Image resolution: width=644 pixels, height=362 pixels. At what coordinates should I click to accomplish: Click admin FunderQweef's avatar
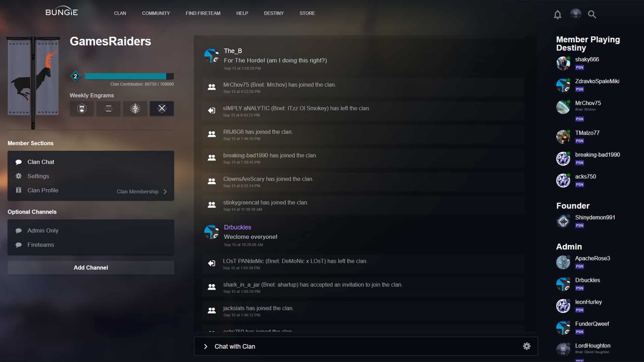[563, 327]
